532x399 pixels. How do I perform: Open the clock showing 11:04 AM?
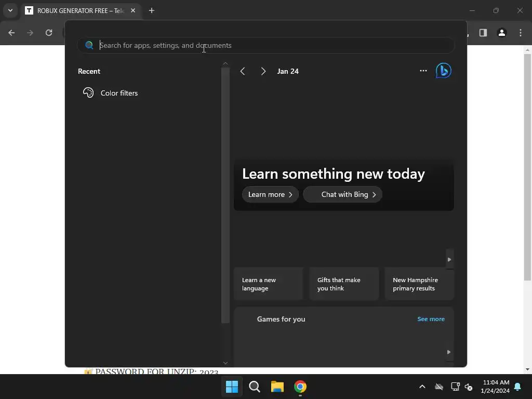[495, 387]
